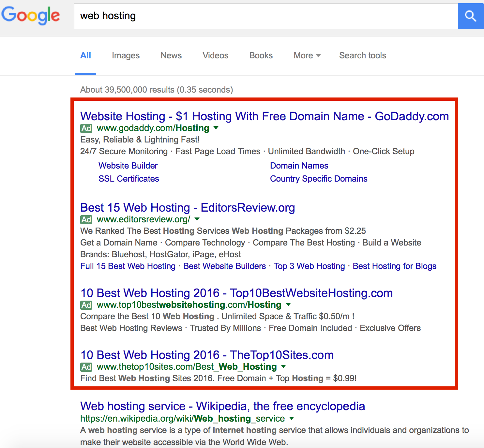Switch to the Videos tab

coord(215,56)
